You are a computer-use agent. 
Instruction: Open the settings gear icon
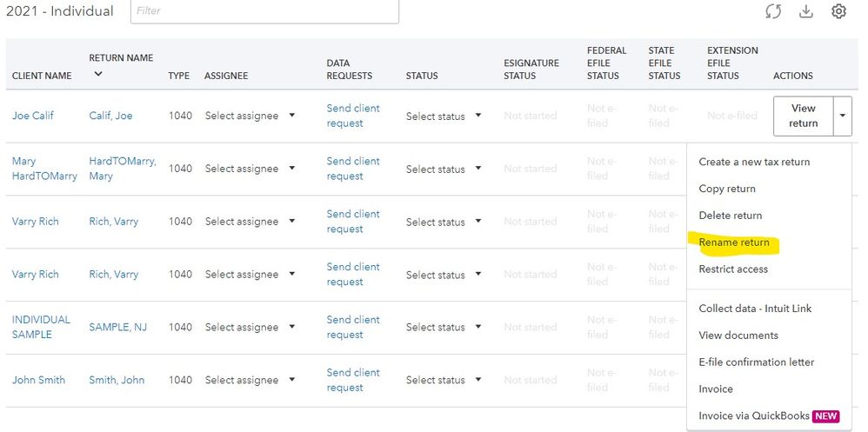(838, 11)
